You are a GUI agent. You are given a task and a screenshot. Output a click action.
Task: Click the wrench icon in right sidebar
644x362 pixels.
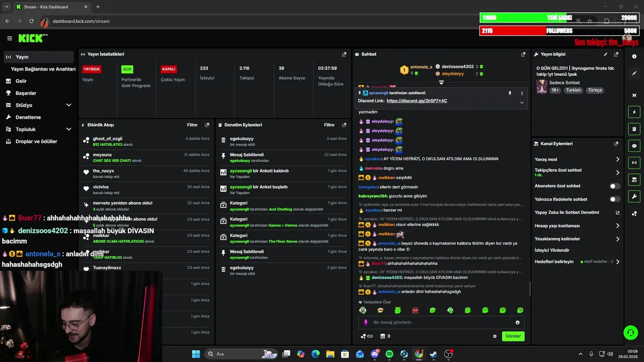pos(634,197)
